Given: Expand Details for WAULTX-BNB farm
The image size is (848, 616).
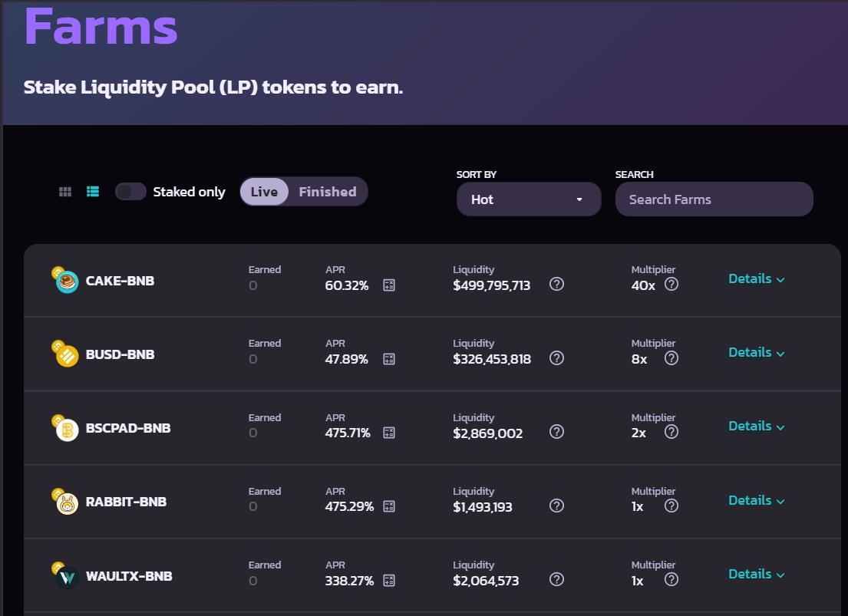Looking at the screenshot, I should [756, 575].
